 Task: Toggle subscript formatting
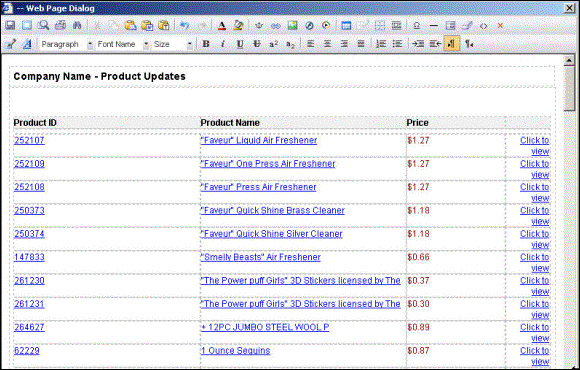[290, 44]
